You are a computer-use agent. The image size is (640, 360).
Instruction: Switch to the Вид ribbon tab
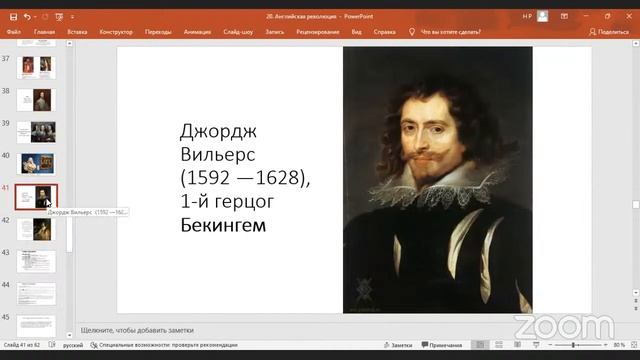(356, 32)
